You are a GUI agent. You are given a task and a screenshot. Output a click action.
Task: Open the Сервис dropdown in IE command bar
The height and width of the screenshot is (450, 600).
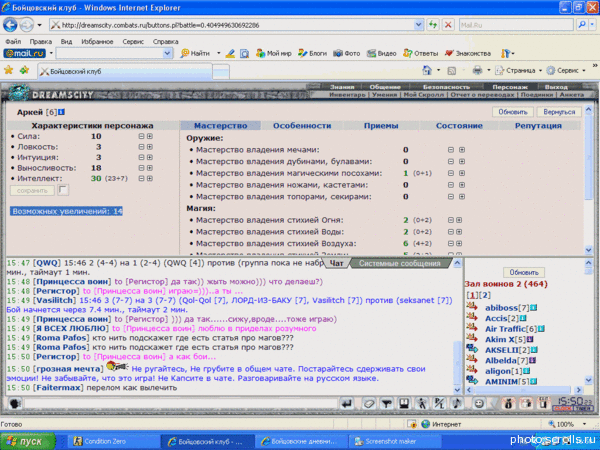tap(566, 70)
